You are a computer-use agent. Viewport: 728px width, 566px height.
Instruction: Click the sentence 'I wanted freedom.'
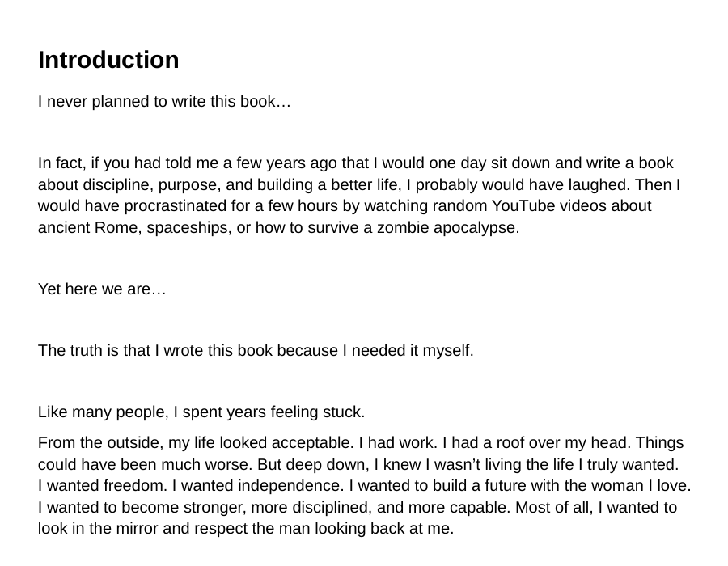[103, 485]
